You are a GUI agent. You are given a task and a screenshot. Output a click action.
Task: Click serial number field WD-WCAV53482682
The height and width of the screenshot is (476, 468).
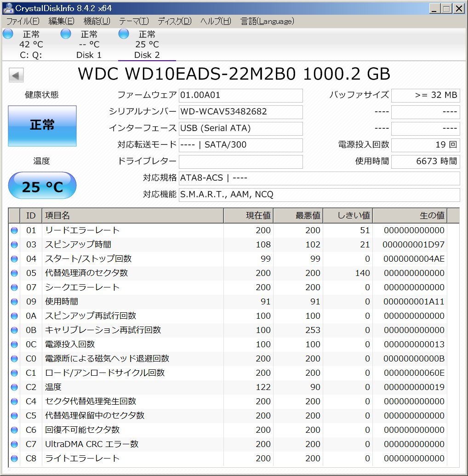point(241,112)
